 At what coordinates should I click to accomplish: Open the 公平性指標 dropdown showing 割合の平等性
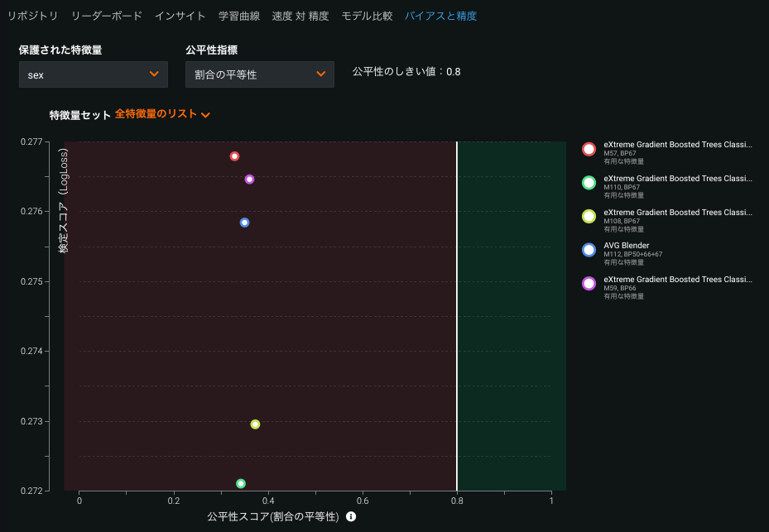259,74
